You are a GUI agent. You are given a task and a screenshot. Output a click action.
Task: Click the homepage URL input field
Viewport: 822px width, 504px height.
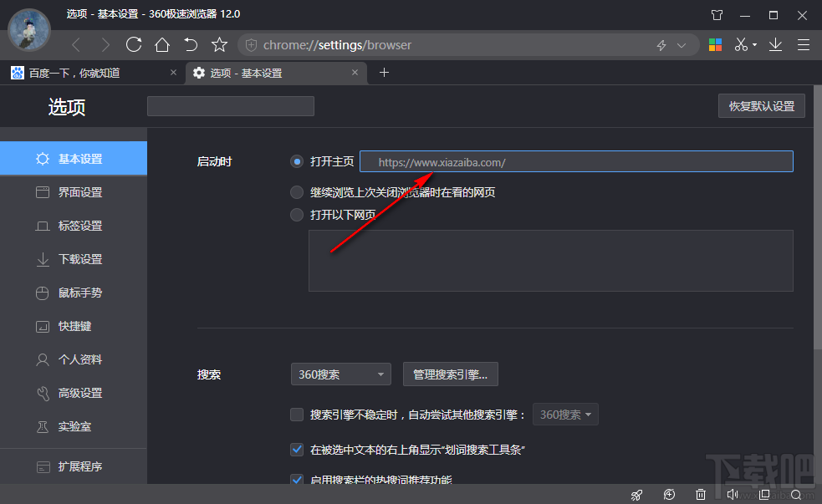(576, 161)
